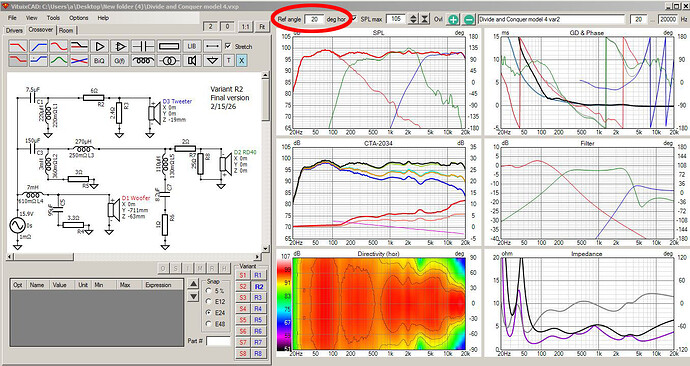Add overlay with green plus button
The image size is (690, 366).
coord(453,19)
